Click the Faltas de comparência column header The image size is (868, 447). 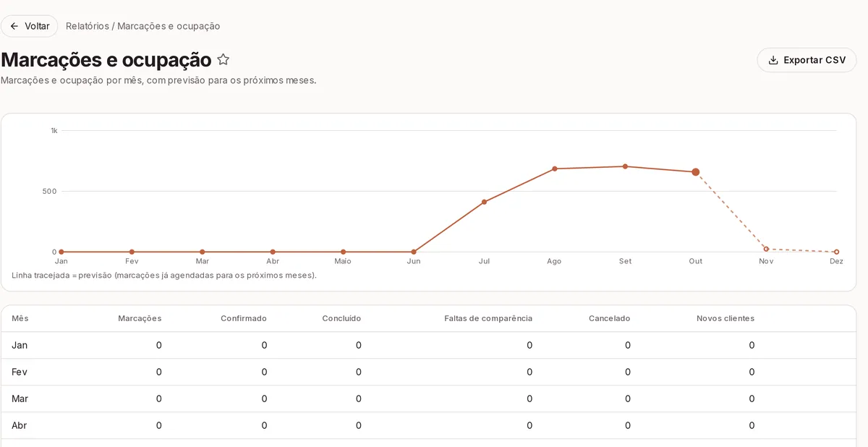coord(488,318)
